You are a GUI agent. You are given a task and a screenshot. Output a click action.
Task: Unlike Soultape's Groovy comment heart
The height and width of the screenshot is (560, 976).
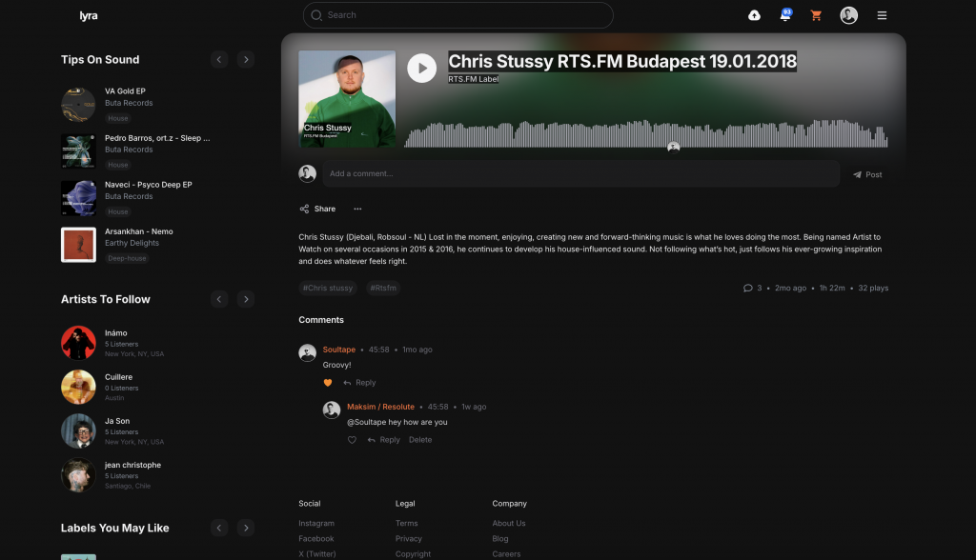coord(328,383)
